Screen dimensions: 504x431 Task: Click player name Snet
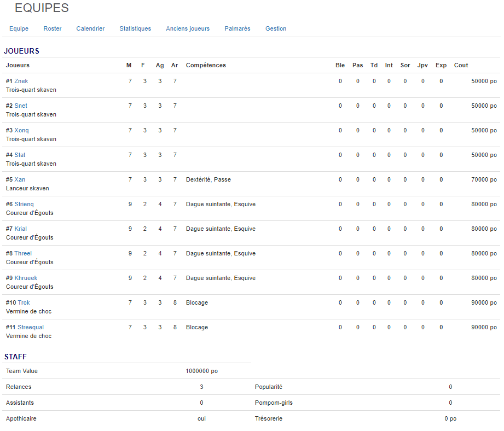click(x=21, y=106)
